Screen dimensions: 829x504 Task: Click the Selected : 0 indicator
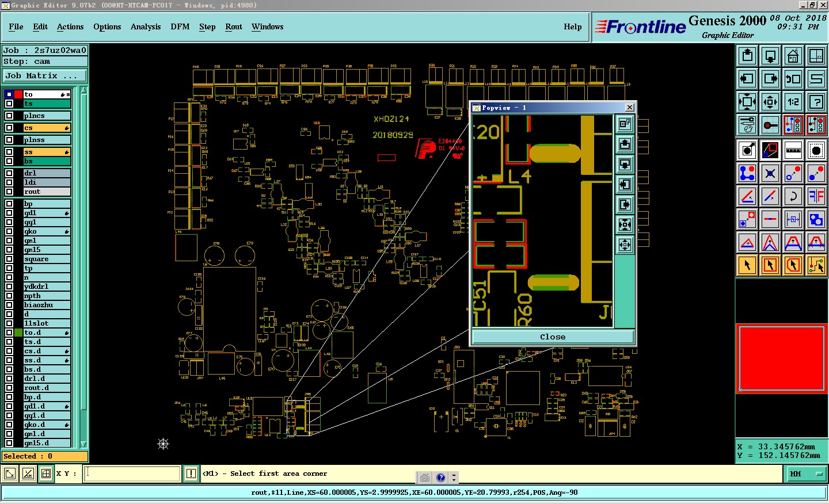[45, 456]
